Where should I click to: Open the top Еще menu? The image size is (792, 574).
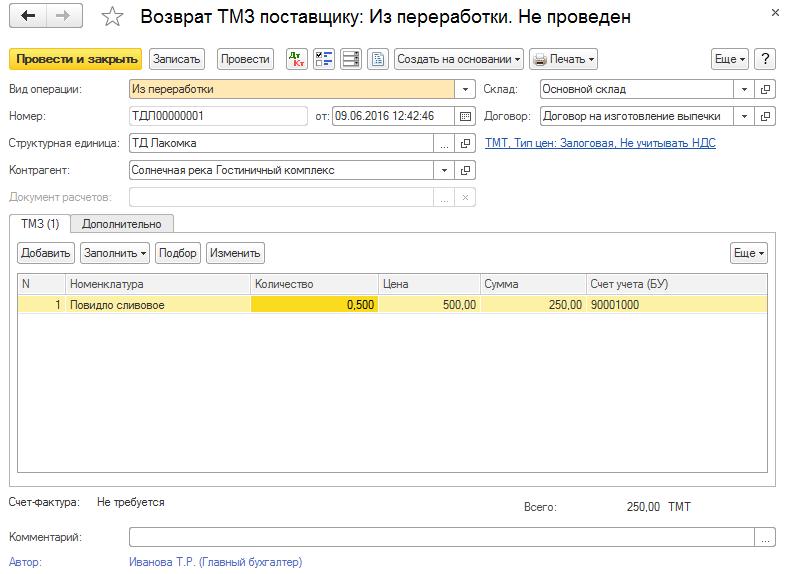tap(729, 59)
